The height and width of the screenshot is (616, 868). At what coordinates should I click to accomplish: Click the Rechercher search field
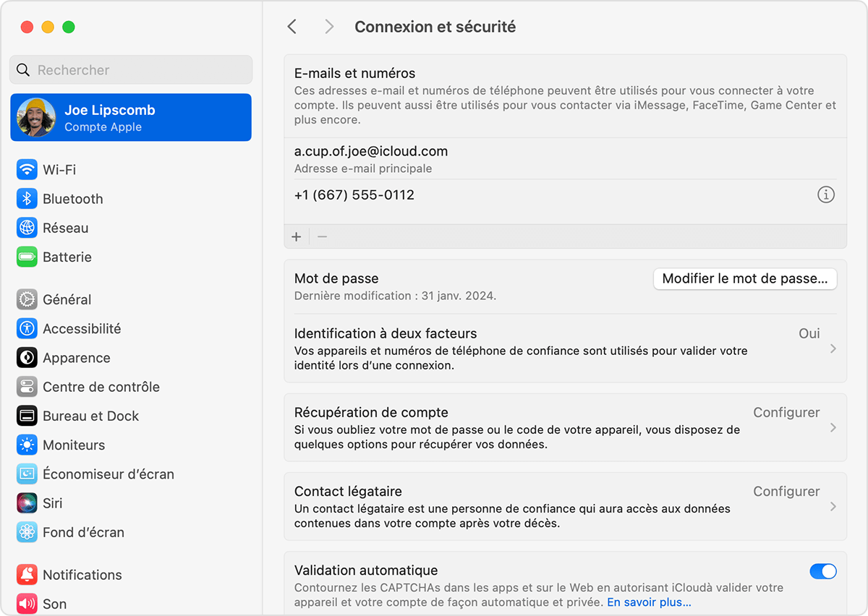click(131, 70)
